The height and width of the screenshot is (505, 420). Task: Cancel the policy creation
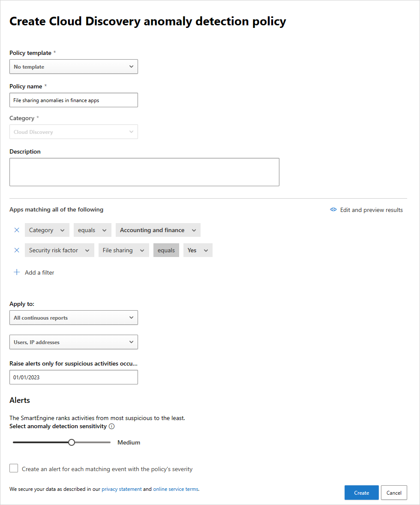click(x=394, y=493)
